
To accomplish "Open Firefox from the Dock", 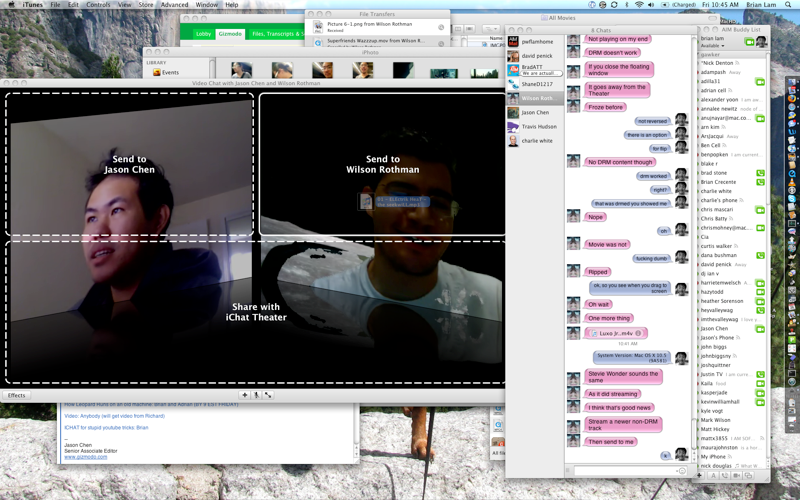I will 792,98.
